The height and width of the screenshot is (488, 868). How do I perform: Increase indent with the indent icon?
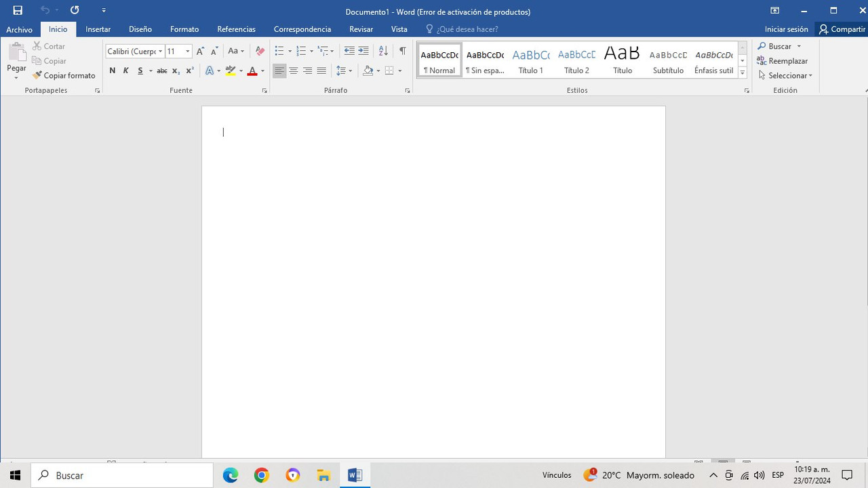(x=363, y=51)
